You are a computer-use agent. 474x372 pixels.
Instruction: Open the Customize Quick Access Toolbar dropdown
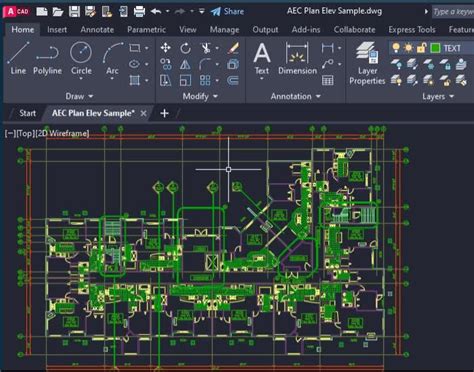pyautogui.click(x=202, y=12)
